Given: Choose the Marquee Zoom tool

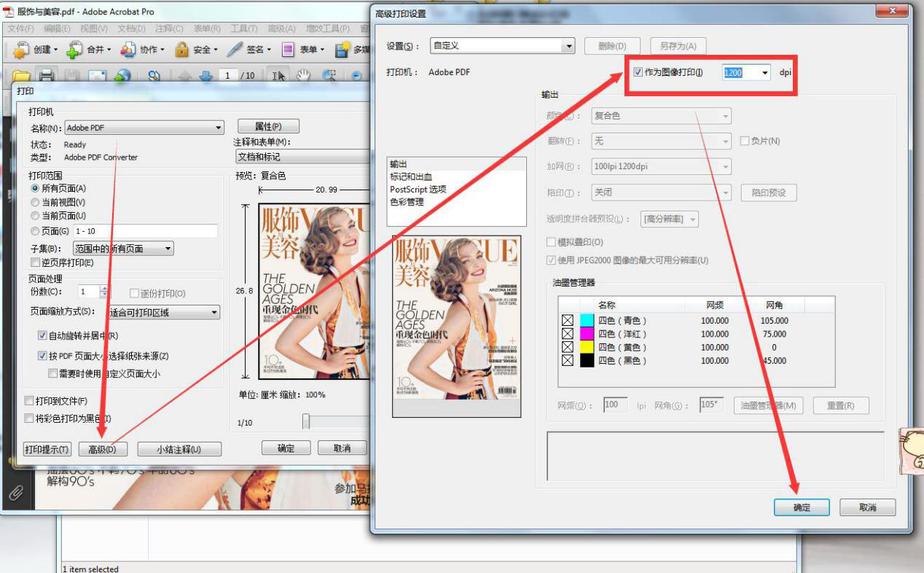Looking at the screenshot, I should [x=329, y=76].
